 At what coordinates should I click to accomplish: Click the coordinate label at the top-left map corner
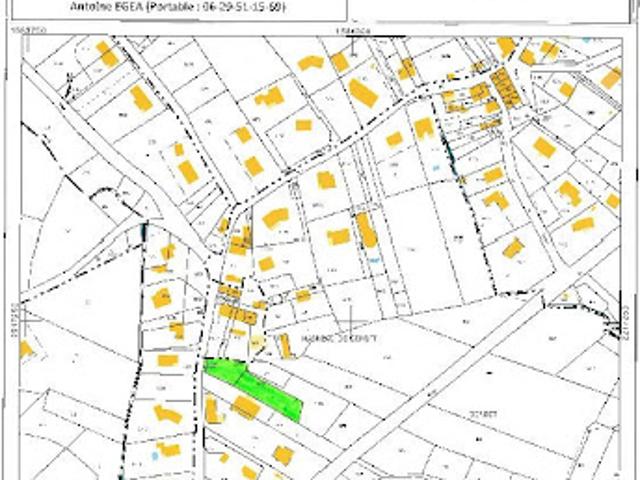[29, 30]
